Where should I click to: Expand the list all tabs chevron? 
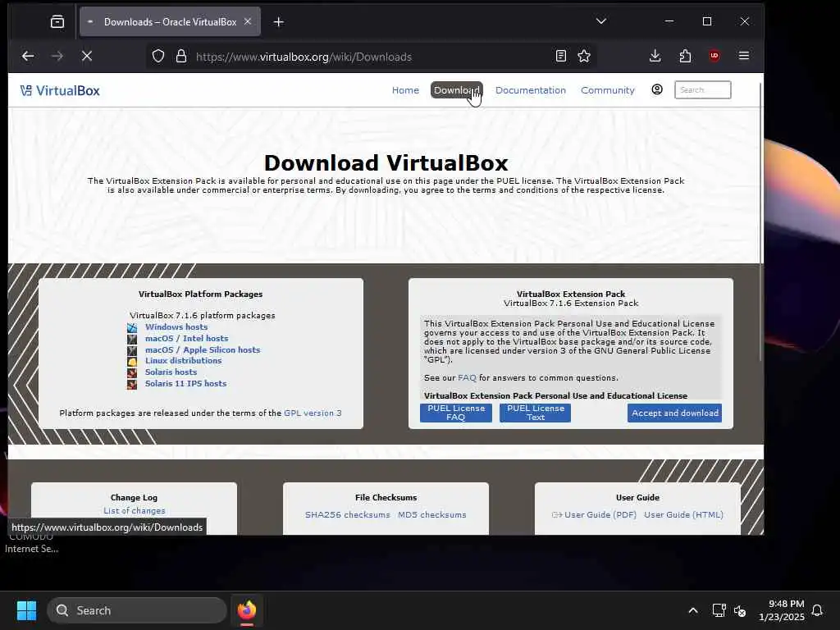(x=601, y=21)
